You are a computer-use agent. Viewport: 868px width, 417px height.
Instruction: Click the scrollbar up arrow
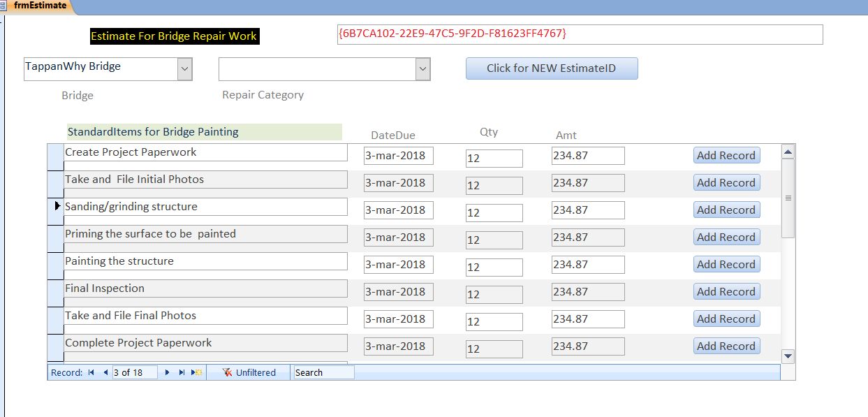click(x=788, y=151)
